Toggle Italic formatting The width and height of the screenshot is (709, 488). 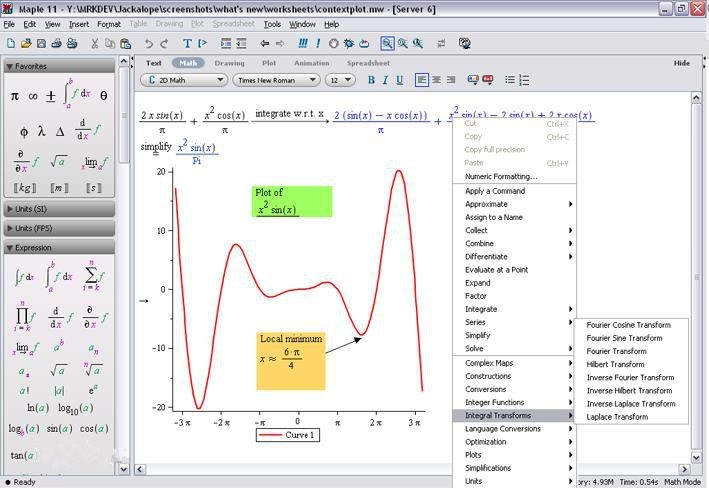(x=385, y=80)
